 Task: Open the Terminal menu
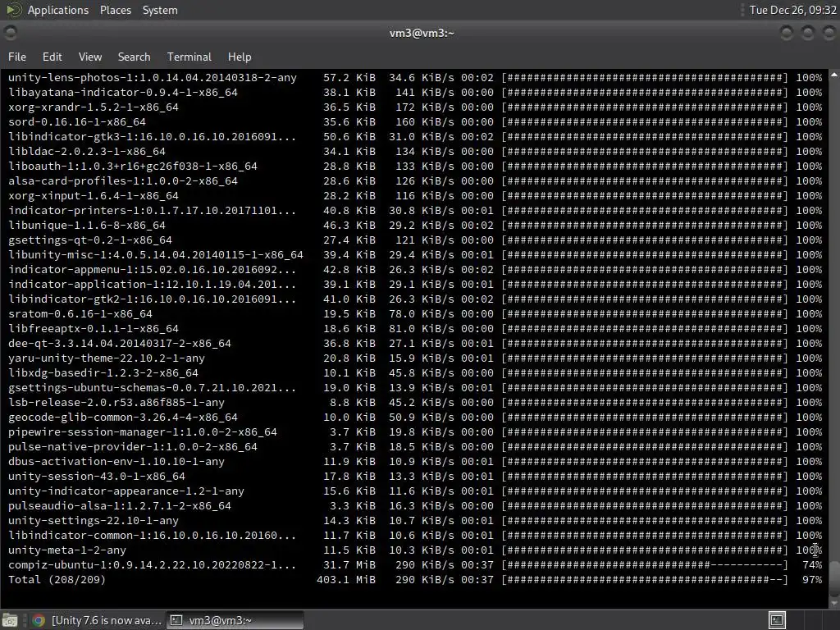tap(189, 57)
